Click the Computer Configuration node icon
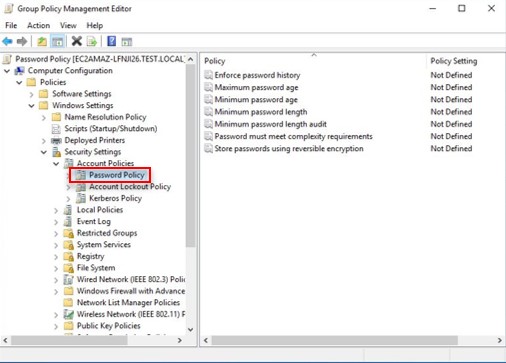The image size is (506, 363). [x=20, y=71]
